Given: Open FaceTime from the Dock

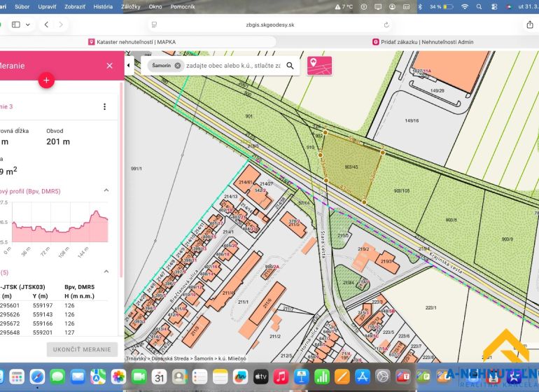Looking at the screenshot, I should 139,377.
